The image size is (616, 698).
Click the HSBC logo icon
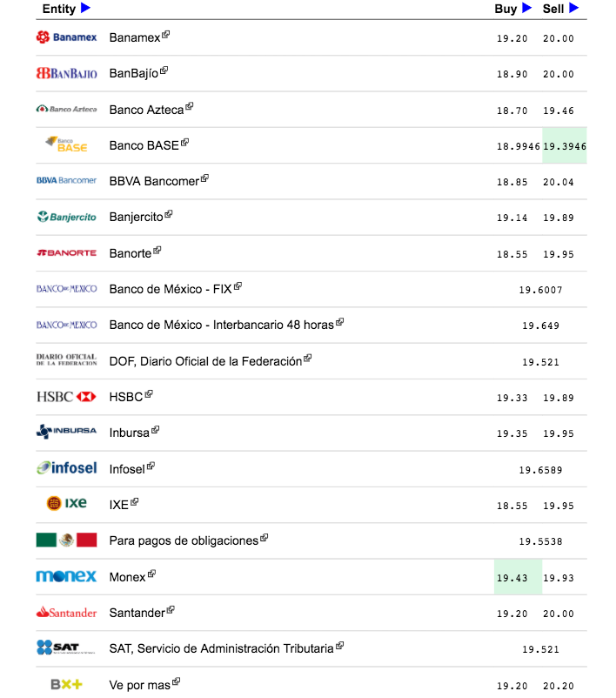click(66, 397)
